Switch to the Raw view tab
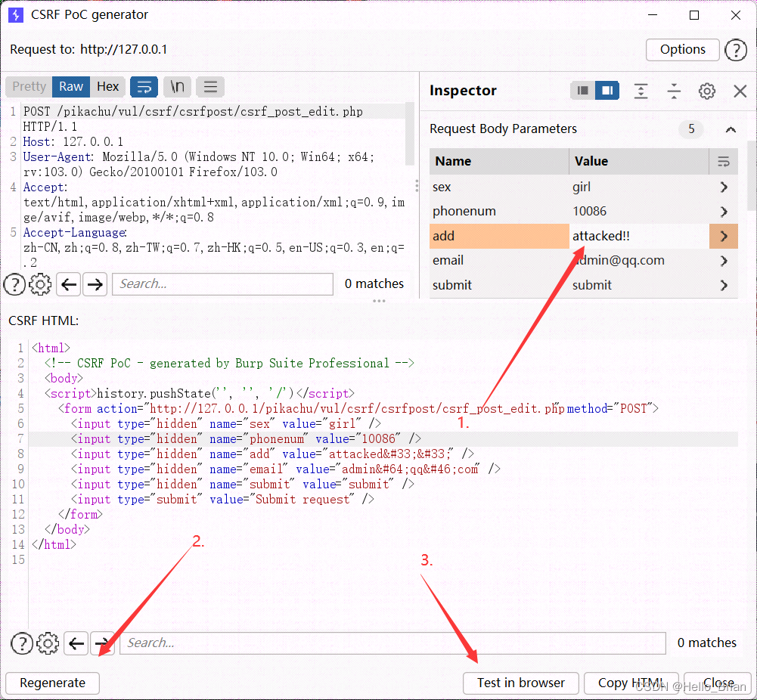 [71, 87]
